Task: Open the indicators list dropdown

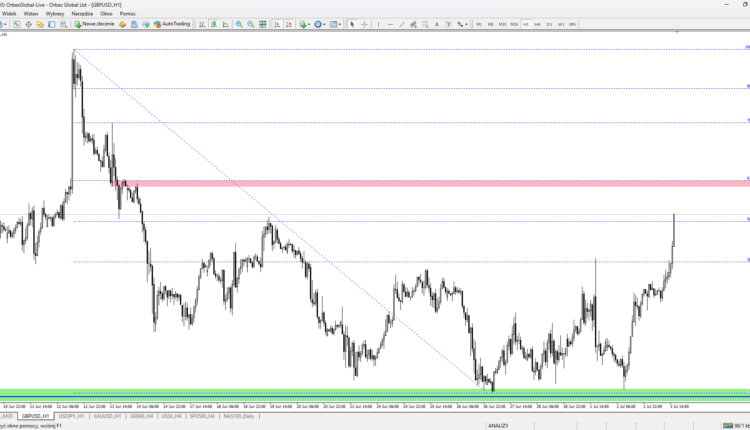Action: [304, 24]
